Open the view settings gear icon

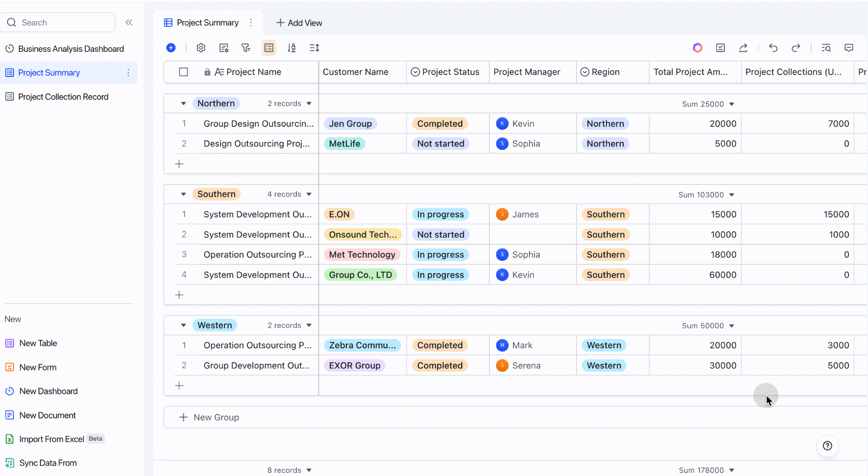[200, 48]
